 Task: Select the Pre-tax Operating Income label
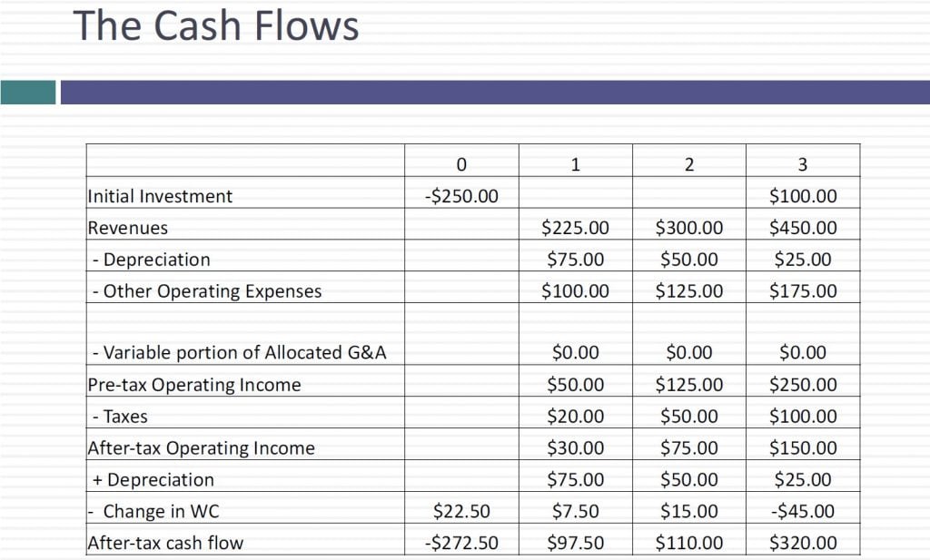tap(194, 385)
